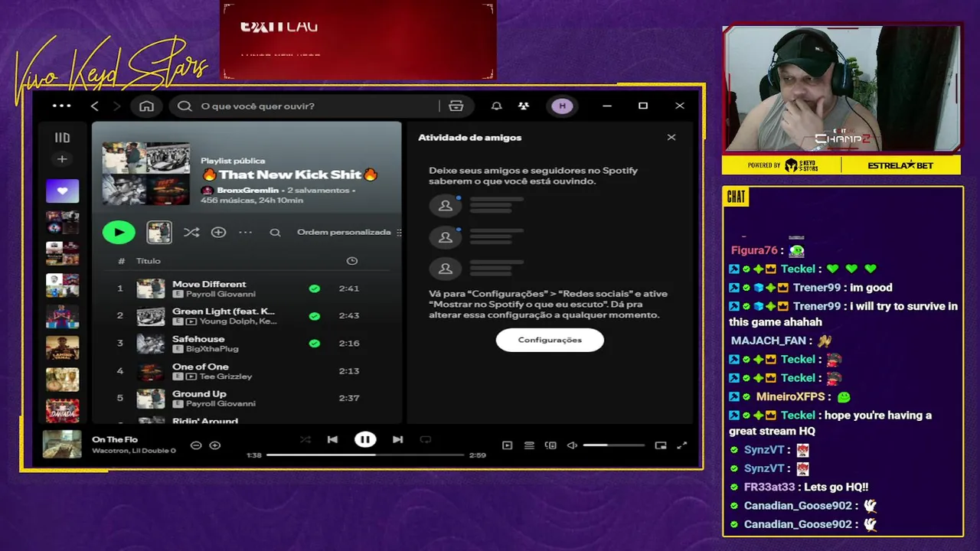Open the miniplayer icon
The image size is (980, 551).
pyautogui.click(x=661, y=445)
